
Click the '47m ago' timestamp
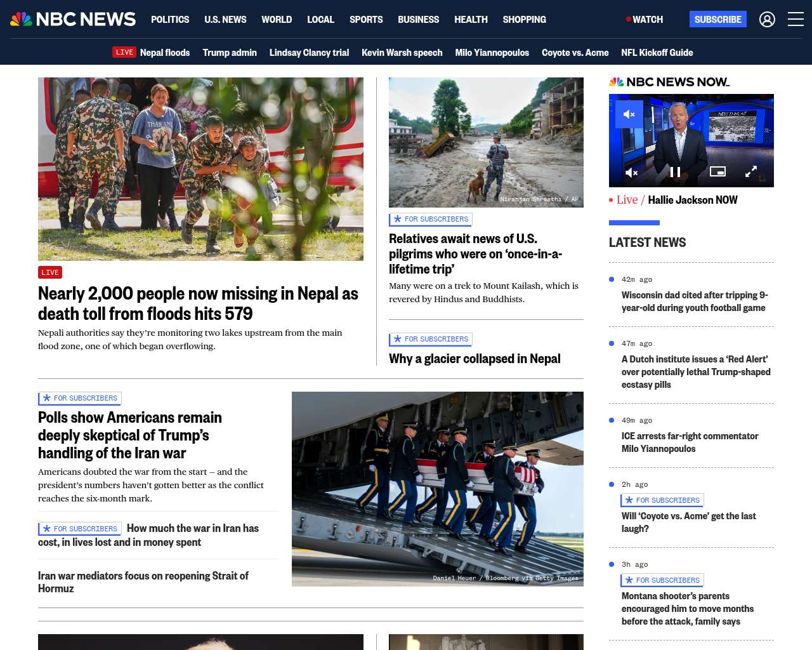[x=637, y=343]
